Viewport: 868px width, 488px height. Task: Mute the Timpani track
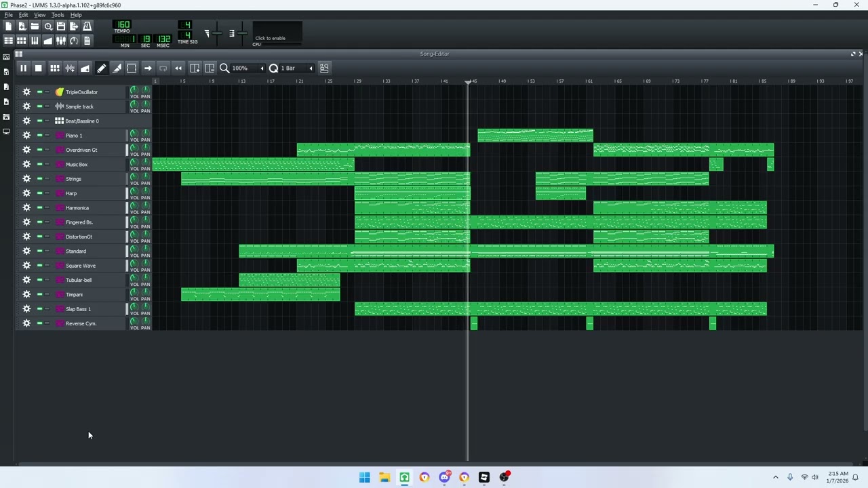(x=39, y=294)
